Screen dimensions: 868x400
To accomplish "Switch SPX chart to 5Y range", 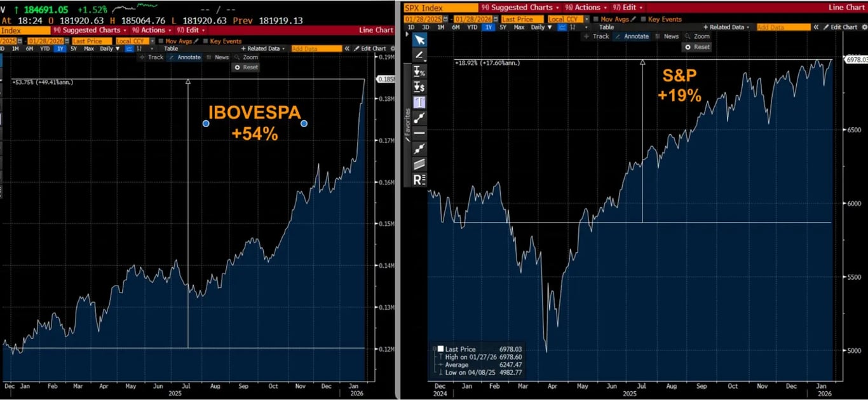I will (x=503, y=27).
